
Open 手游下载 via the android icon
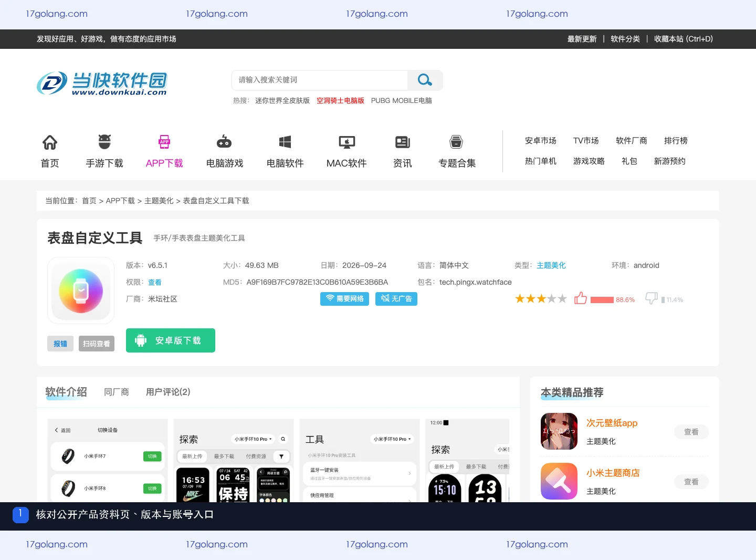(x=104, y=142)
